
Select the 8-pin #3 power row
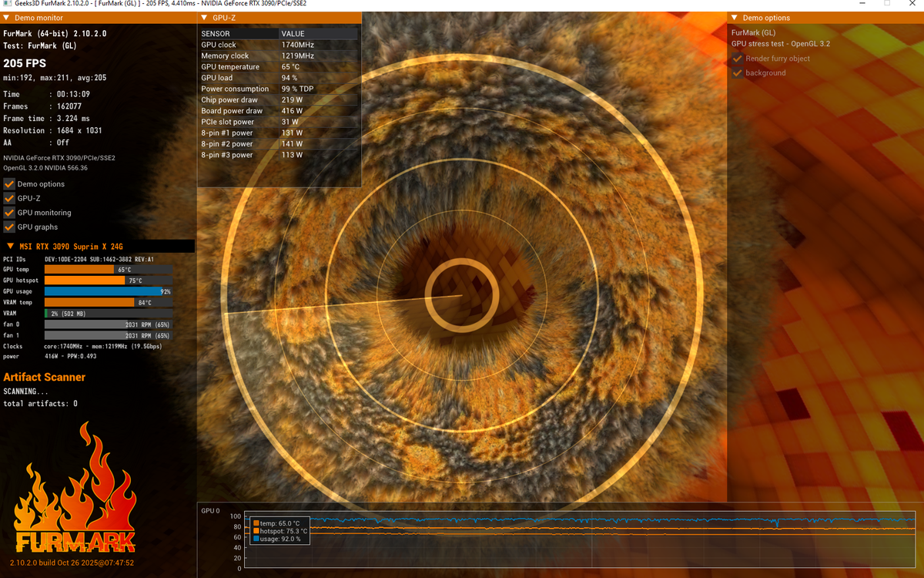(279, 155)
